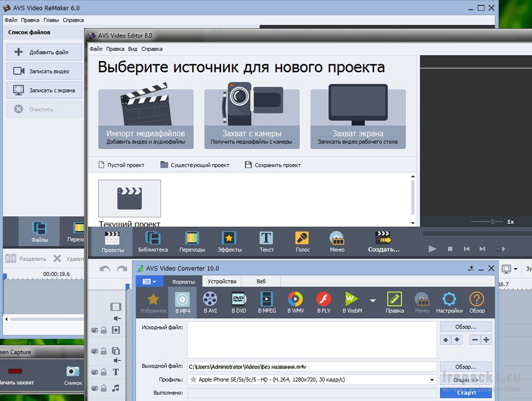Open the Profile (Профиль) dropdown list
This screenshot has width=532, height=401.
(432, 380)
